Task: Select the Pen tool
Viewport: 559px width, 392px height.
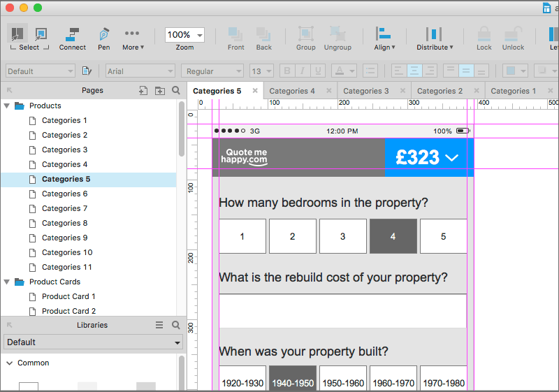Action: point(103,35)
